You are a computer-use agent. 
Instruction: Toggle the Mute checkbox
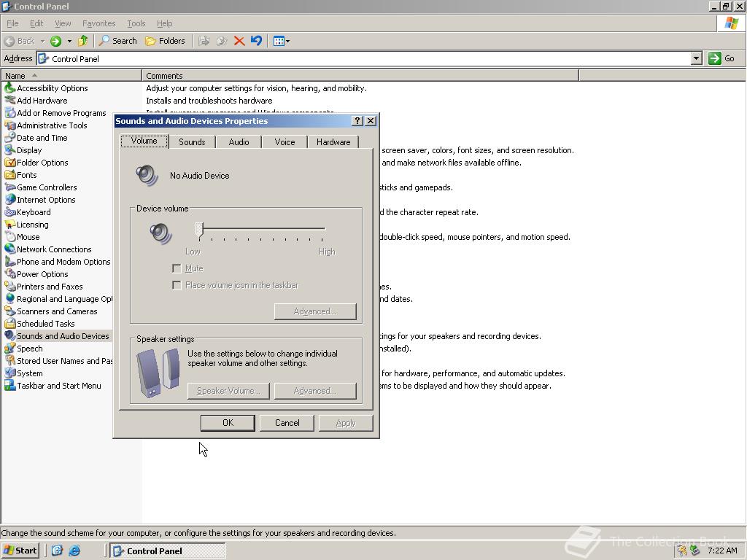(x=177, y=268)
